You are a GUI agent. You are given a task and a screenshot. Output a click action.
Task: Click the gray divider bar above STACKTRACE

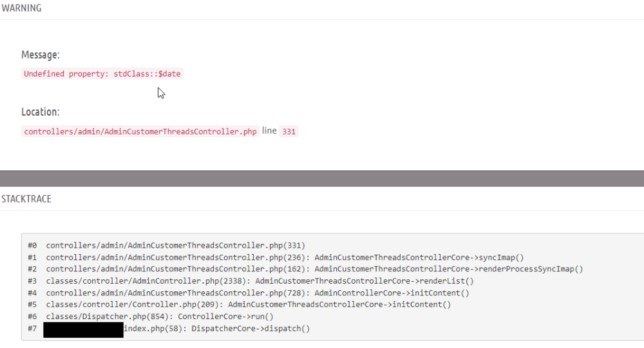(322, 178)
